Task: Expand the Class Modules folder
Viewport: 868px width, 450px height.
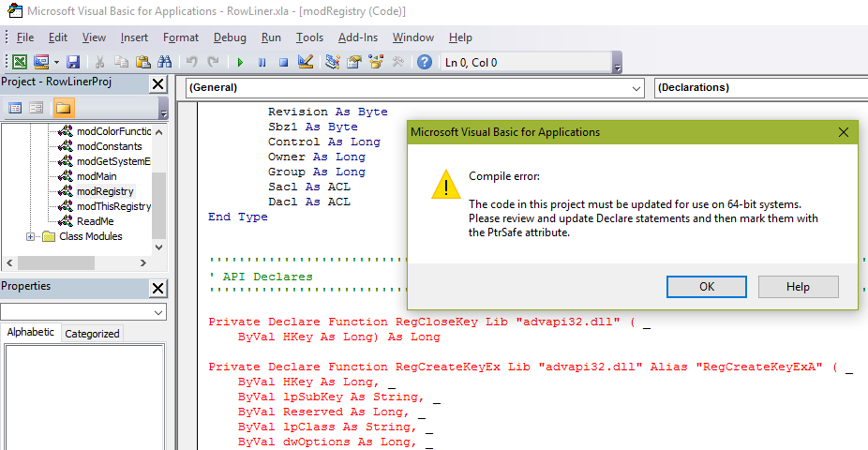Action: (x=30, y=236)
